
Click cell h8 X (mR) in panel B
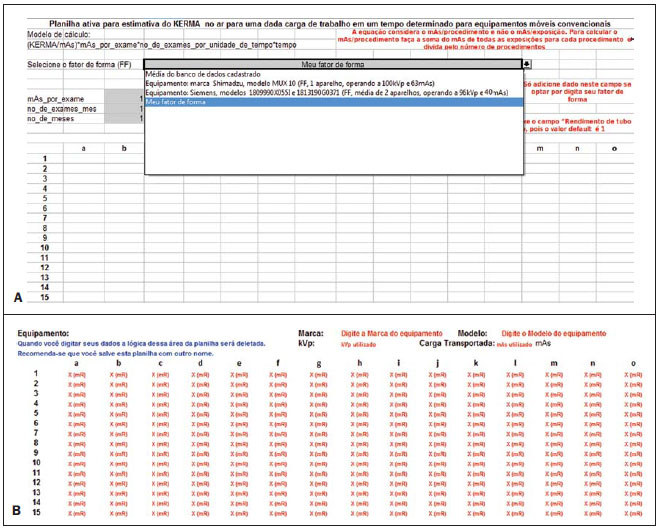360,444
